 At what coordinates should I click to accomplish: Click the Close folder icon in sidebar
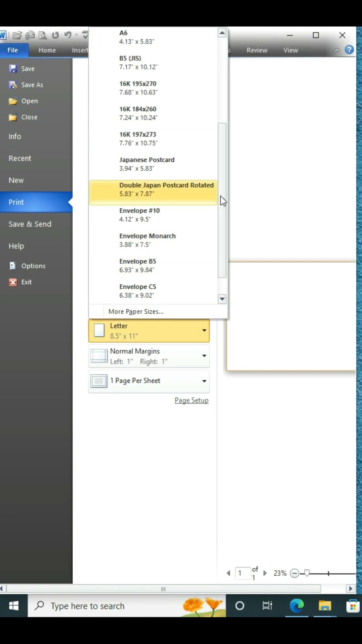point(13,117)
